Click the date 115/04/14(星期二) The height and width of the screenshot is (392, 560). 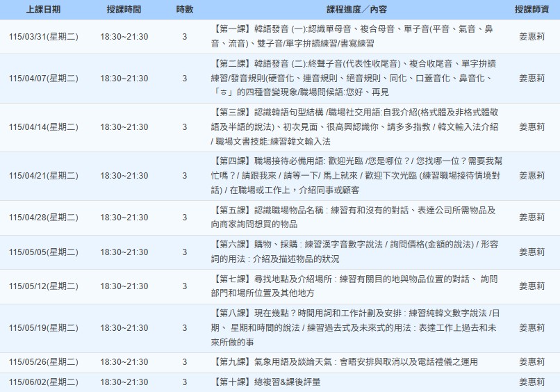[43, 127]
